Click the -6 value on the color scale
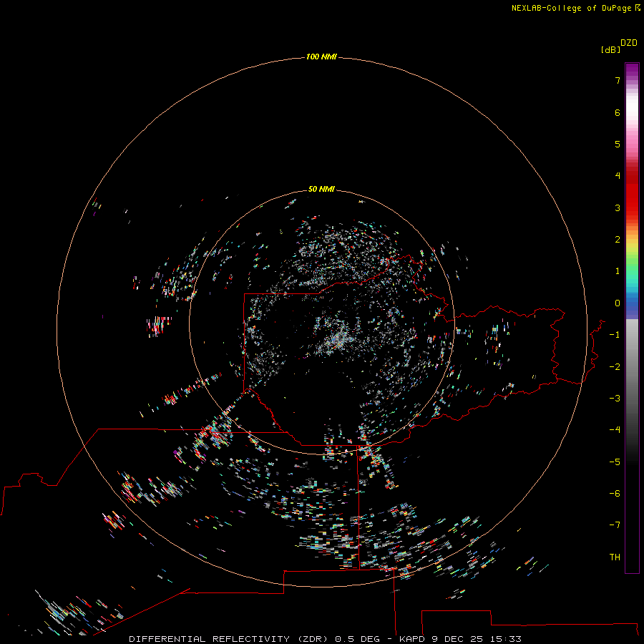This screenshot has width=644, height=644. coord(615,494)
